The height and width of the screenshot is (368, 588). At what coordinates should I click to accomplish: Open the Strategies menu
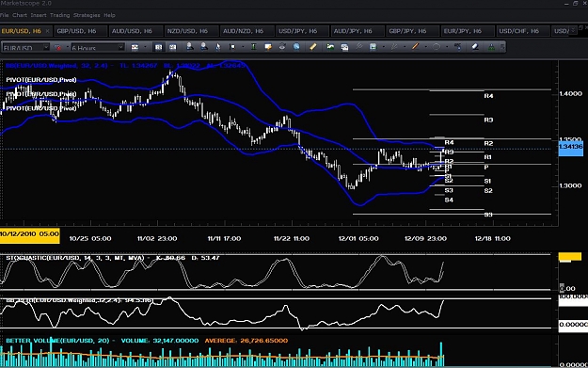click(x=87, y=15)
